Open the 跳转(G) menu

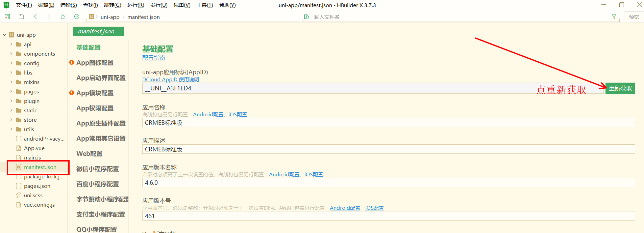pos(113,5)
